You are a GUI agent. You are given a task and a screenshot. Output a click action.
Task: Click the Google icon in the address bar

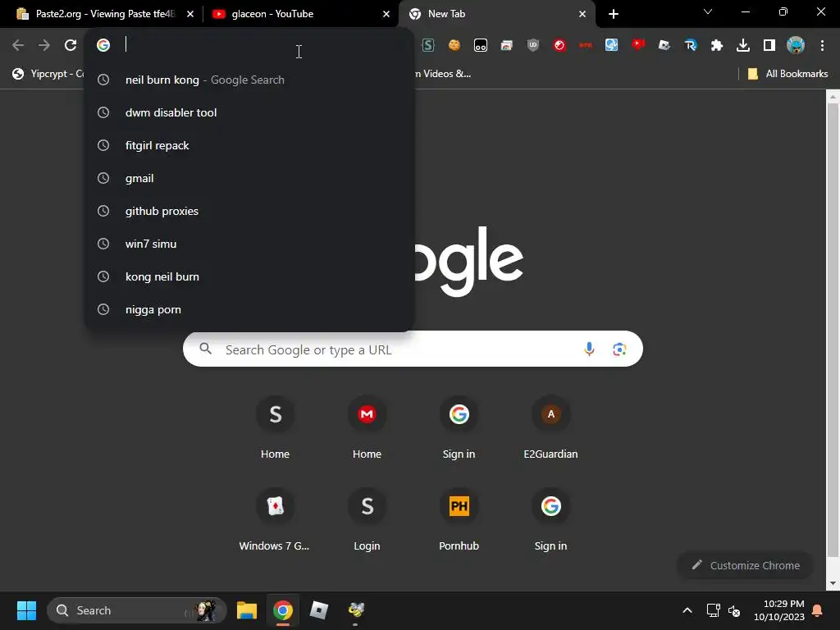coord(103,45)
